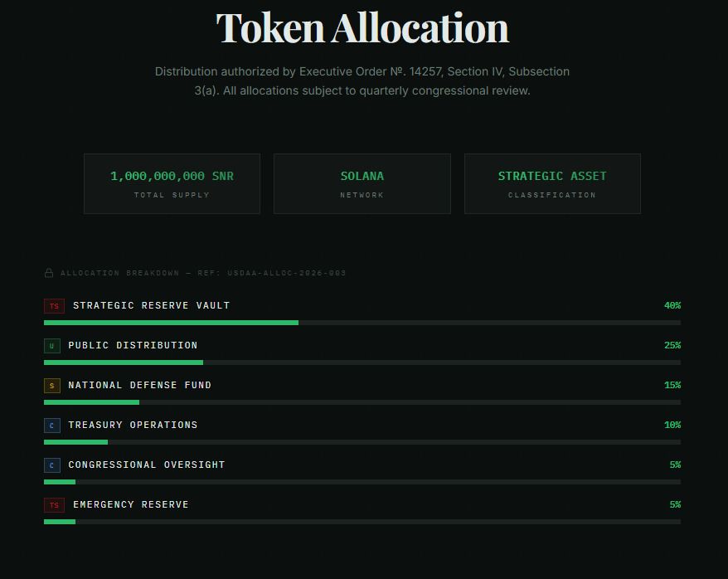Select the Treasury Operations row label
The height and width of the screenshot is (579, 728).
click(x=133, y=425)
